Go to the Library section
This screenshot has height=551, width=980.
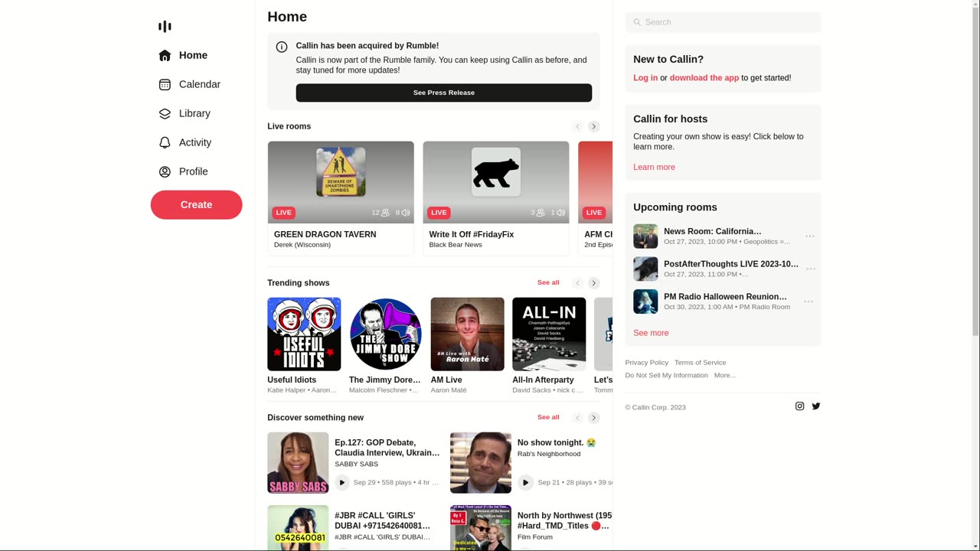click(184, 113)
